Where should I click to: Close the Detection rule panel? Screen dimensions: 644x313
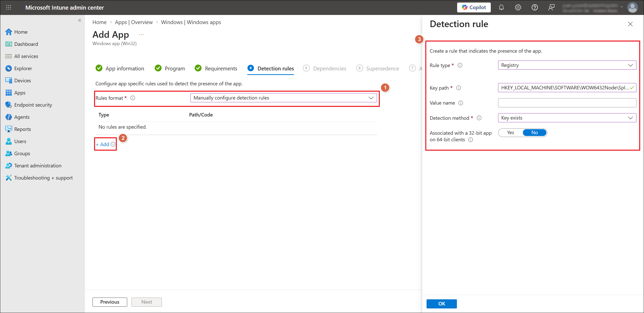pos(630,24)
